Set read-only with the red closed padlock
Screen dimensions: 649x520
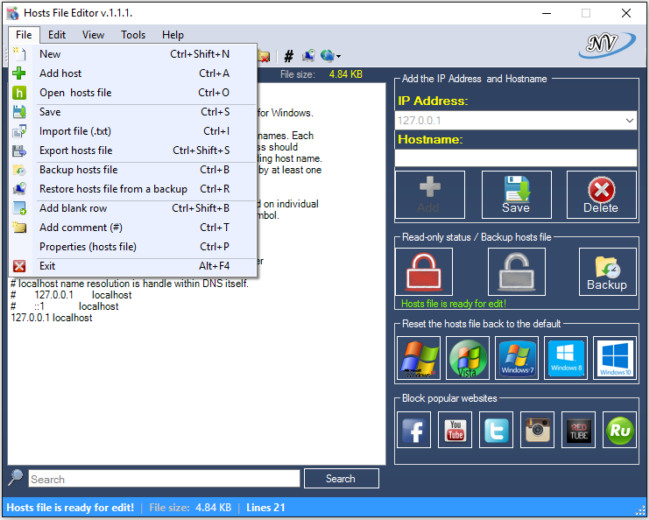coord(424,271)
